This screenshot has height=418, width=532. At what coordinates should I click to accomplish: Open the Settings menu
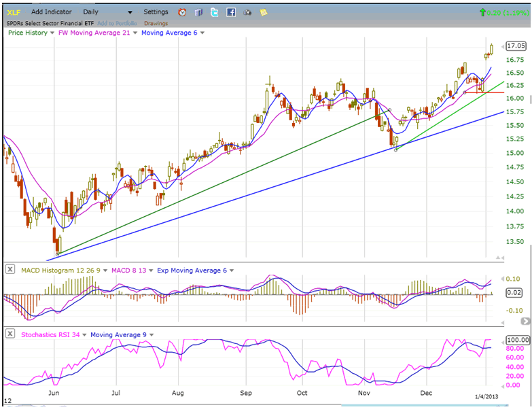click(x=156, y=12)
